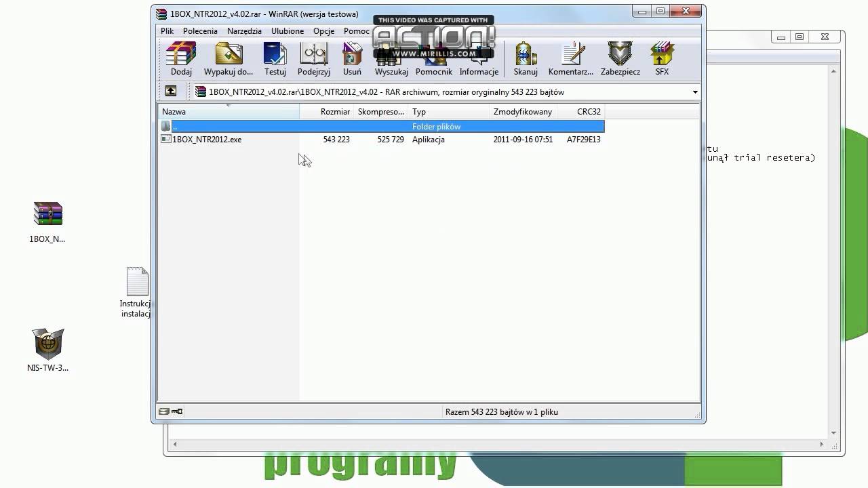Sort by Nazwa column header
The height and width of the screenshot is (488, 868).
229,112
